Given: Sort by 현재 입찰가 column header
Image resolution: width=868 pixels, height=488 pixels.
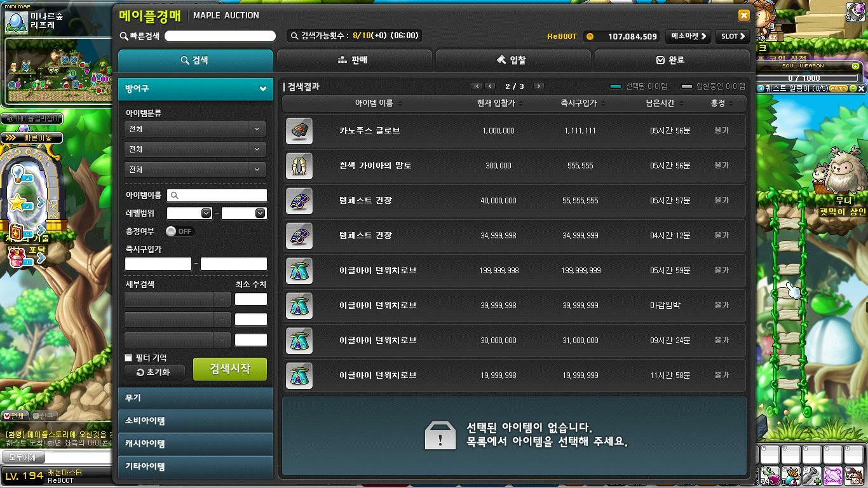Looking at the screenshot, I should 499,103.
